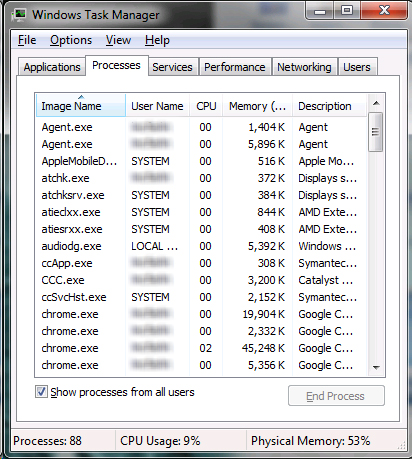The image size is (412, 459).
Task: Sort by Image Name column header
Action: [81, 106]
